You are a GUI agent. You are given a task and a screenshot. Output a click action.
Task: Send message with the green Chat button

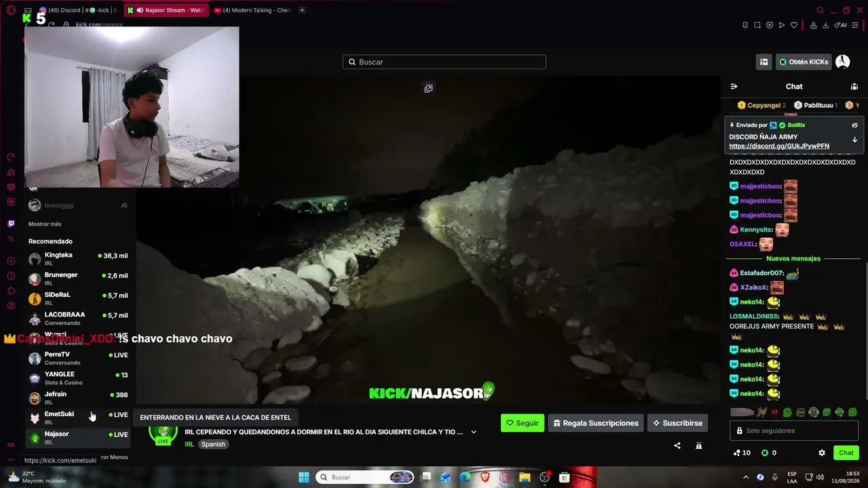846,453
